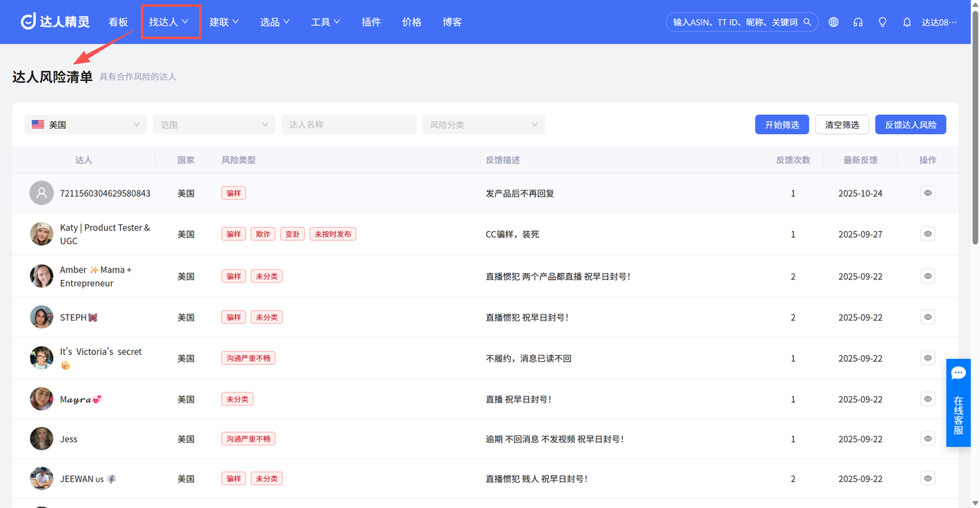Click the search magnifier icon
This screenshot has height=508, width=980.
click(x=807, y=22)
